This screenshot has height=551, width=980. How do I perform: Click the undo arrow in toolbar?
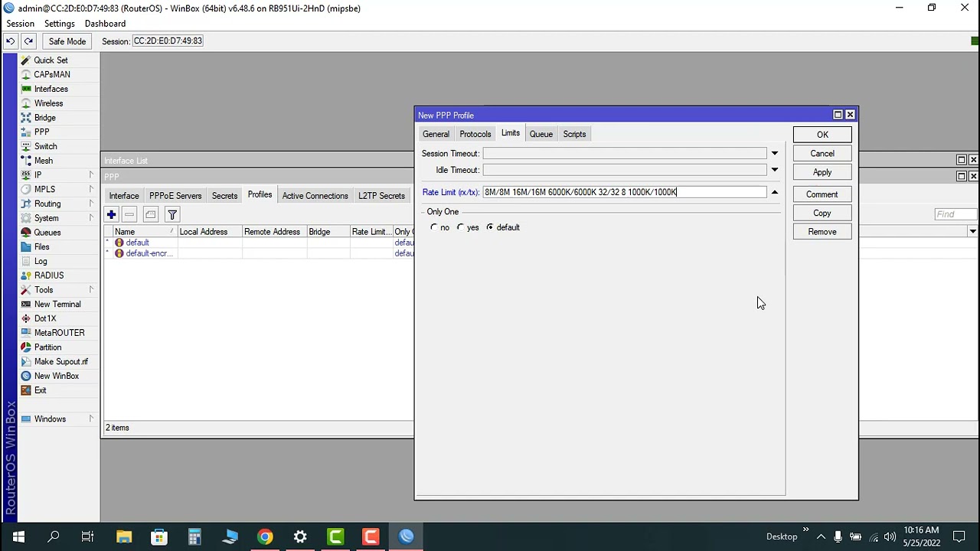click(11, 41)
